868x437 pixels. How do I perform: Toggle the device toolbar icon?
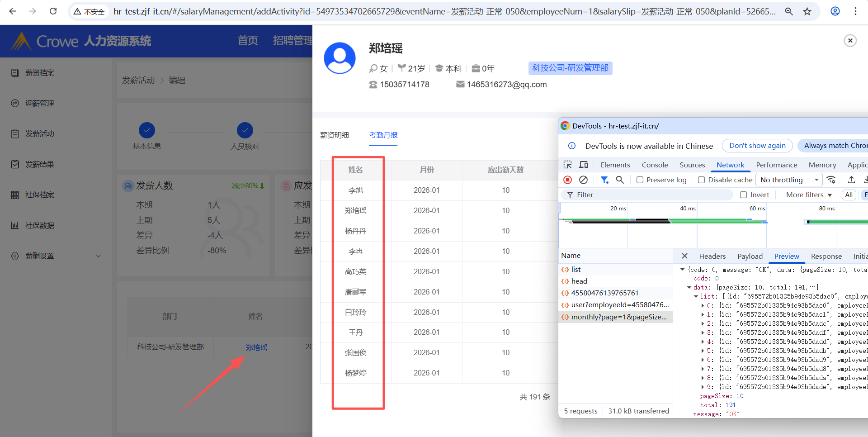click(x=584, y=165)
